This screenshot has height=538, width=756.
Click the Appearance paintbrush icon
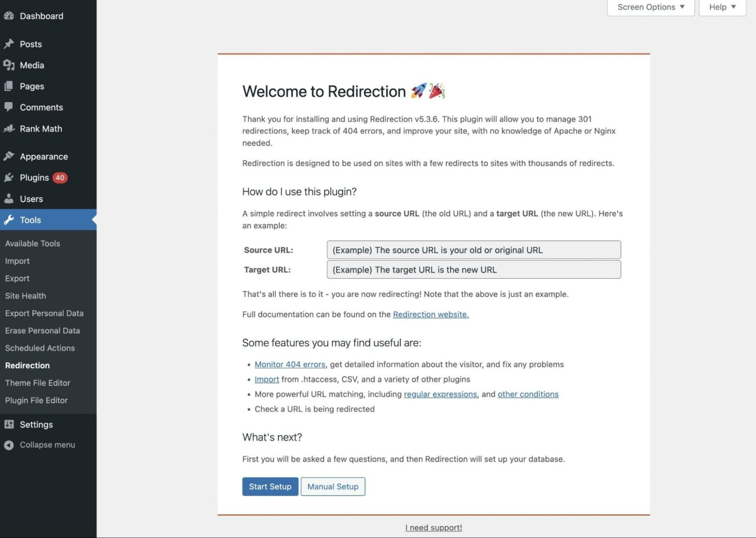(9, 156)
